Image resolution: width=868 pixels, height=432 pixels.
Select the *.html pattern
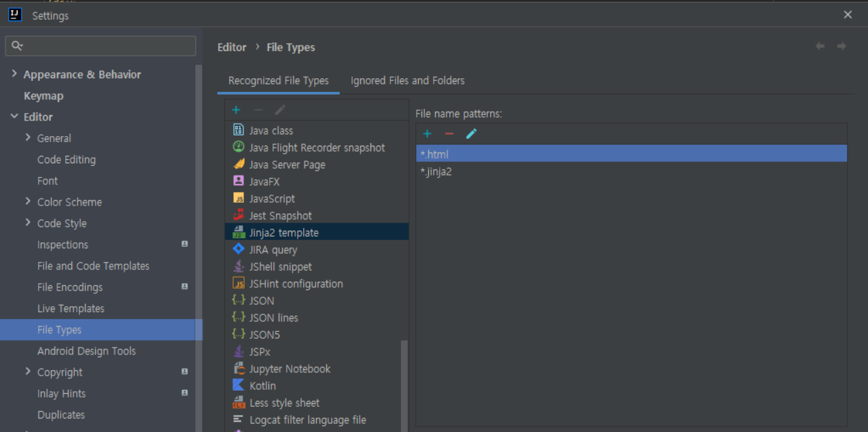click(631, 154)
